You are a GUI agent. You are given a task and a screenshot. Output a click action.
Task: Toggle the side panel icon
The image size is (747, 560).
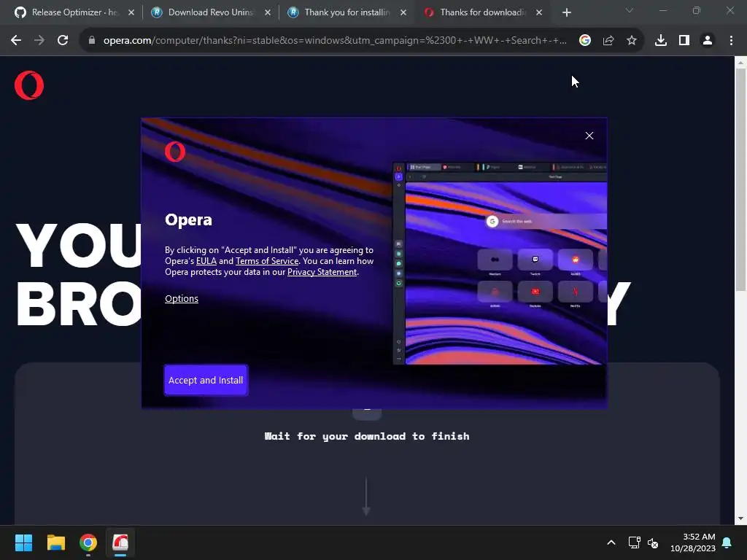pyautogui.click(x=684, y=41)
